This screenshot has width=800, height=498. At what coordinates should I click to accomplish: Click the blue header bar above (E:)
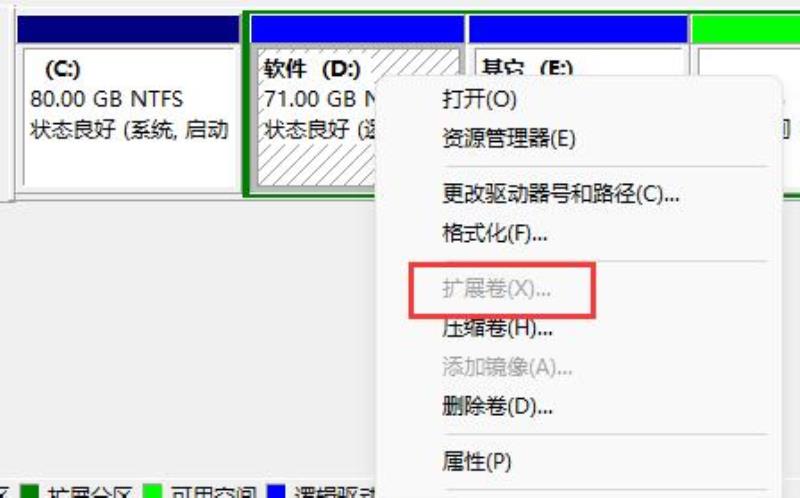pyautogui.click(x=578, y=29)
